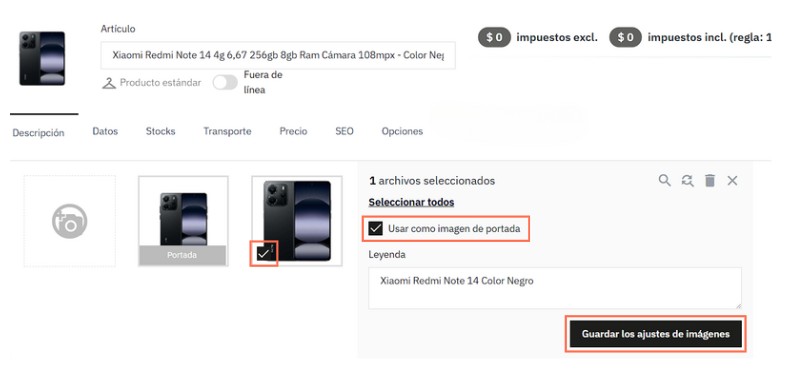Click the Seleccionar todos link
Screen dimensions: 803x385
point(411,202)
